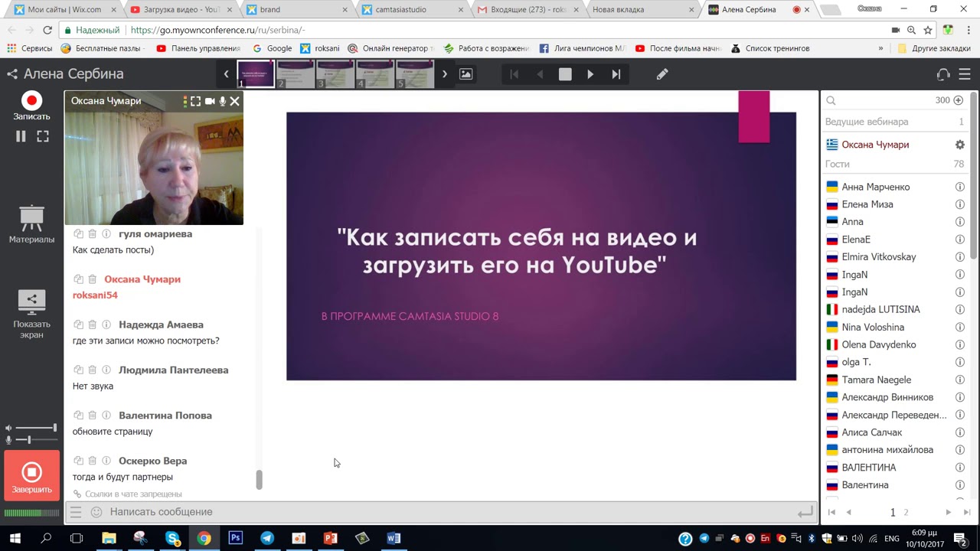
Task: Expand recording area fullscreen icon below Записать
Action: coord(43,136)
